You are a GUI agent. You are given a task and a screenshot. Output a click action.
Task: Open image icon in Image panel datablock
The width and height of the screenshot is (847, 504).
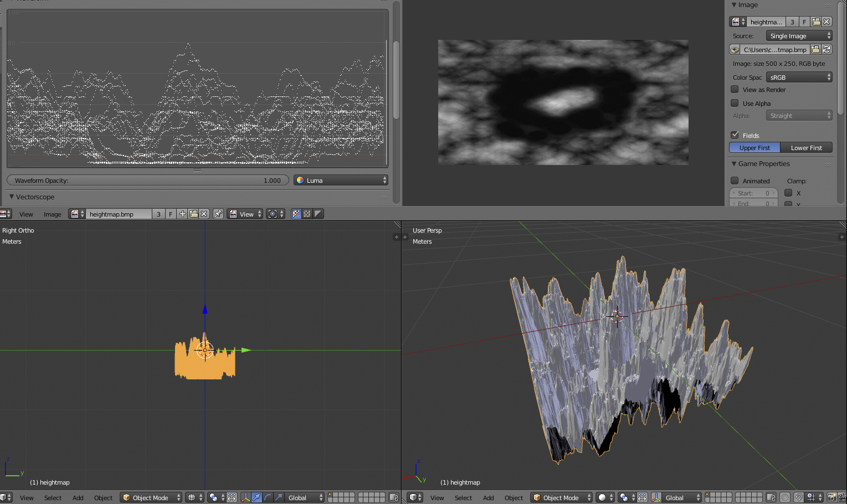click(816, 22)
